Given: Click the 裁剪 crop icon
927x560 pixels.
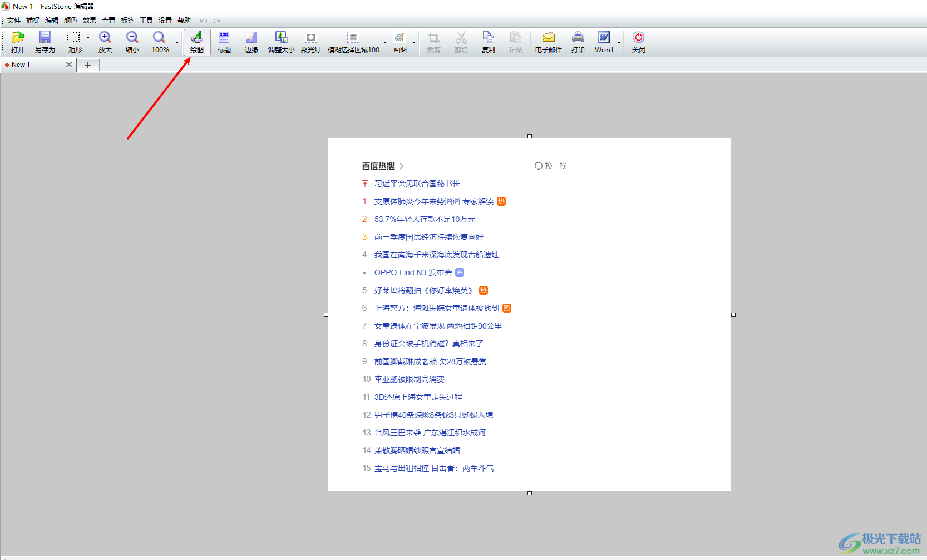Looking at the screenshot, I should (x=433, y=42).
